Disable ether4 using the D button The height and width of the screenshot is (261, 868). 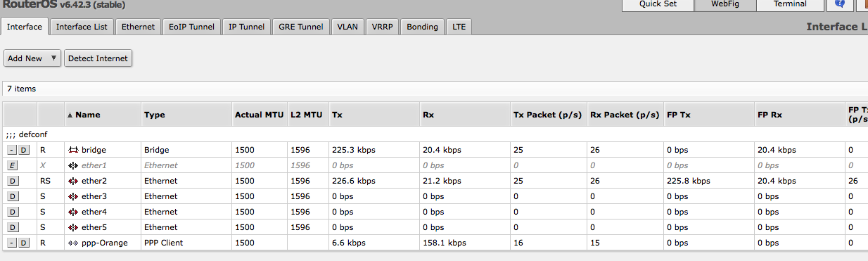coord(13,212)
